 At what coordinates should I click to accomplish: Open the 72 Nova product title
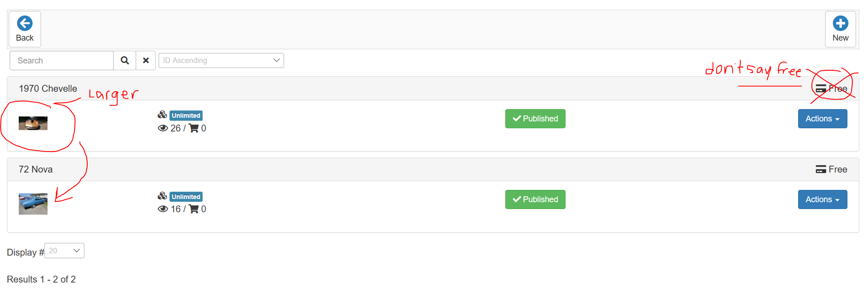click(x=36, y=169)
